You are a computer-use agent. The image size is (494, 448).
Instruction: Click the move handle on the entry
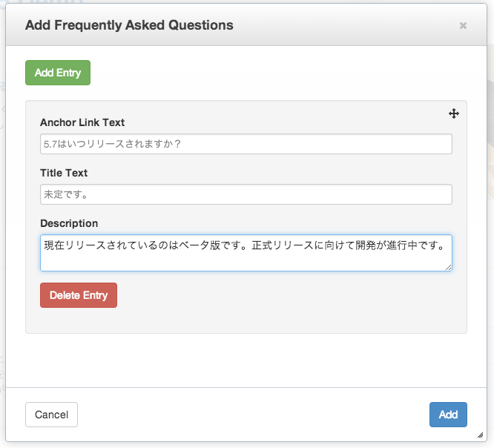[453, 113]
